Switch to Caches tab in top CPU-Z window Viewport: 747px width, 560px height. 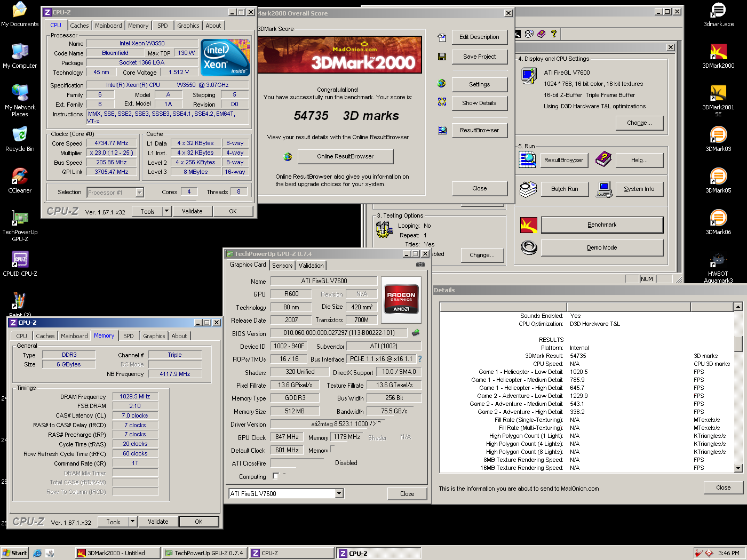coord(80,26)
